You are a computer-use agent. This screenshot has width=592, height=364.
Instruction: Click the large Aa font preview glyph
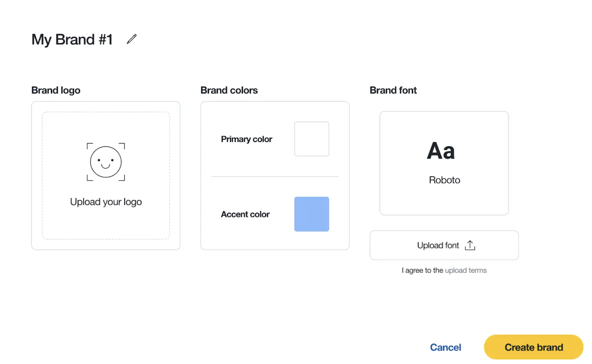(441, 151)
